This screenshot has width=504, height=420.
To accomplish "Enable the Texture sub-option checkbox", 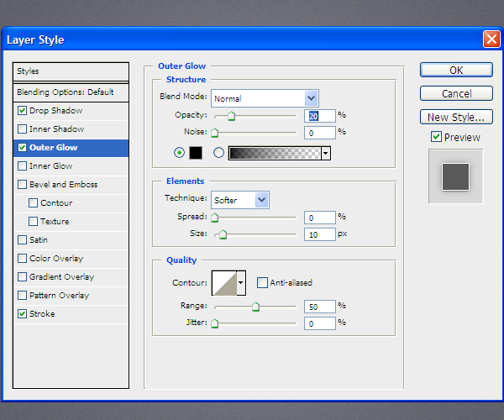I will 33,222.
